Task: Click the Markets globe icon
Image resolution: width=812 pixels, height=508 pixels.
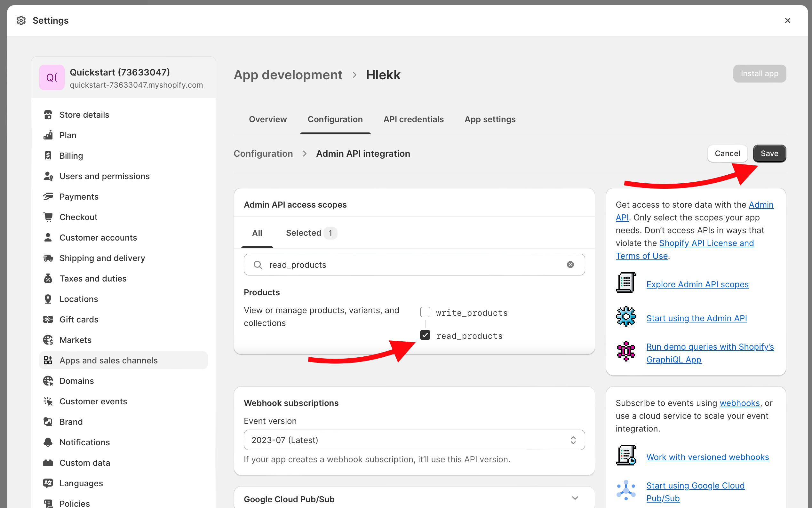Action: pyautogui.click(x=48, y=340)
